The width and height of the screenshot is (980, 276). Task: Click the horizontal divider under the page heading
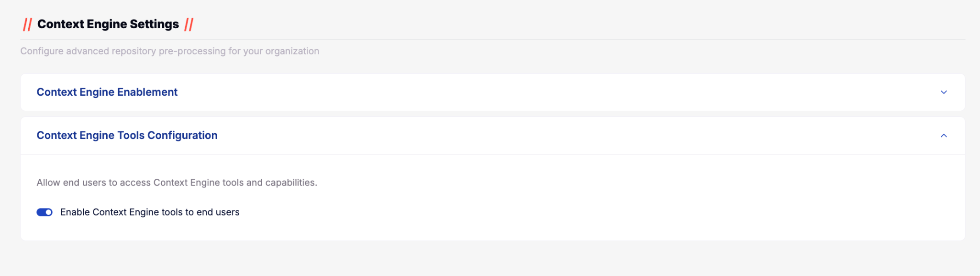[x=492, y=39]
